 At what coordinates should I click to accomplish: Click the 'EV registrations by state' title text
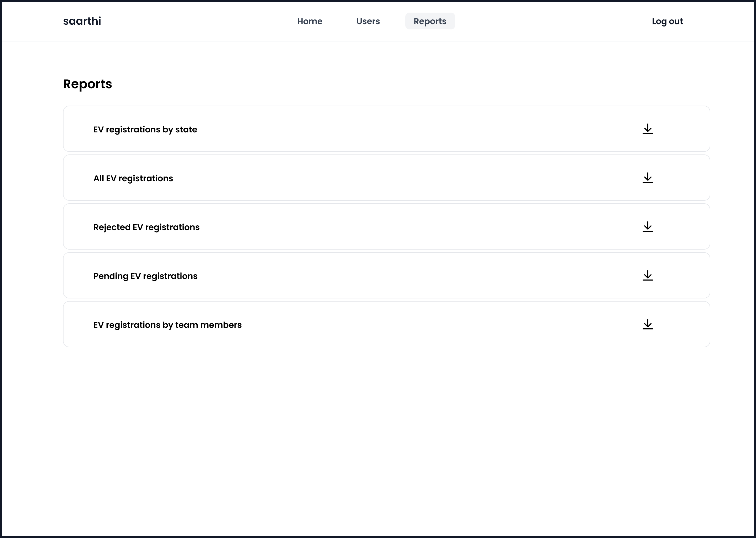point(145,130)
